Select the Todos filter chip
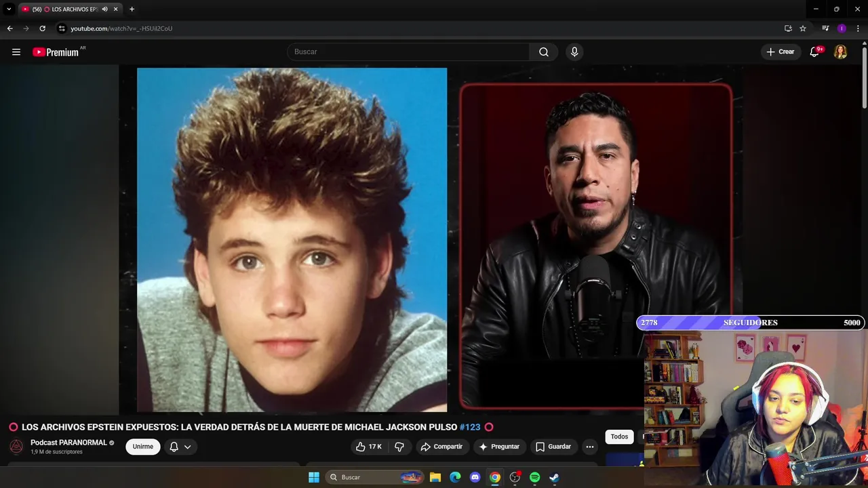The width and height of the screenshot is (868, 488). click(x=619, y=436)
